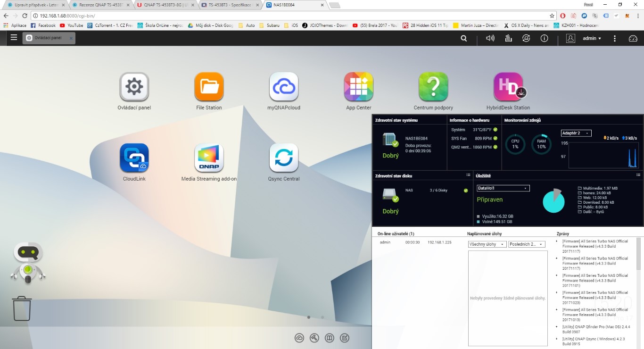Open firmware message for Build 20171101
The width and height of the screenshot is (644, 349).
(595, 280)
